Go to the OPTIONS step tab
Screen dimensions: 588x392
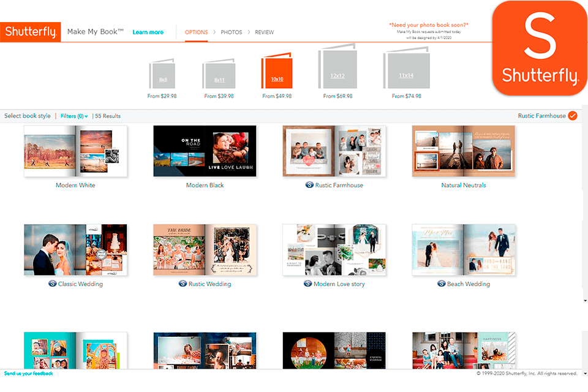(196, 32)
